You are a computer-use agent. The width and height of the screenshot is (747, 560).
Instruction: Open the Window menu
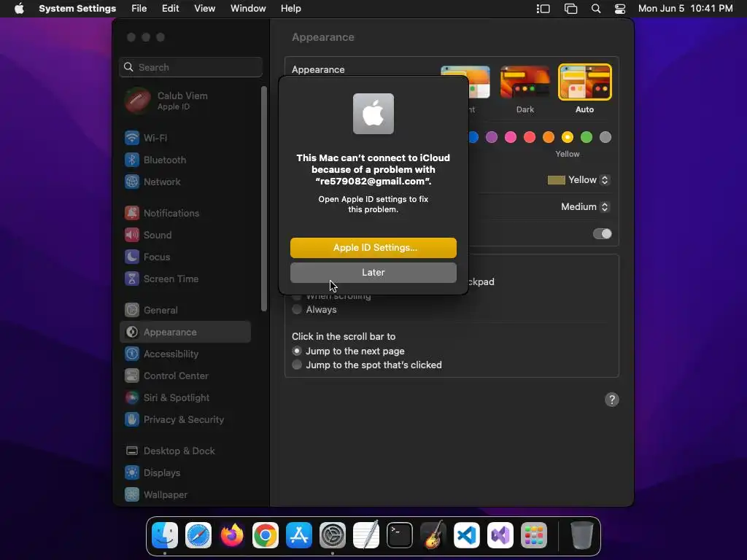coord(248,9)
